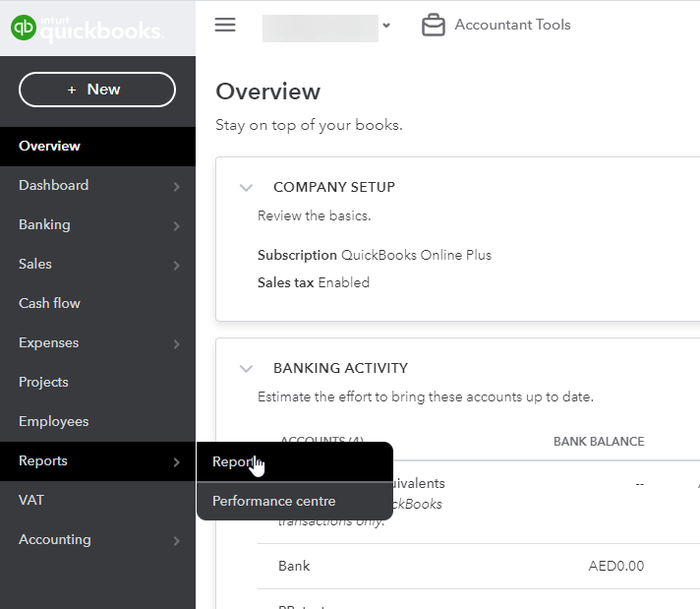Open the Accountant Tools briefcase icon

(x=433, y=25)
